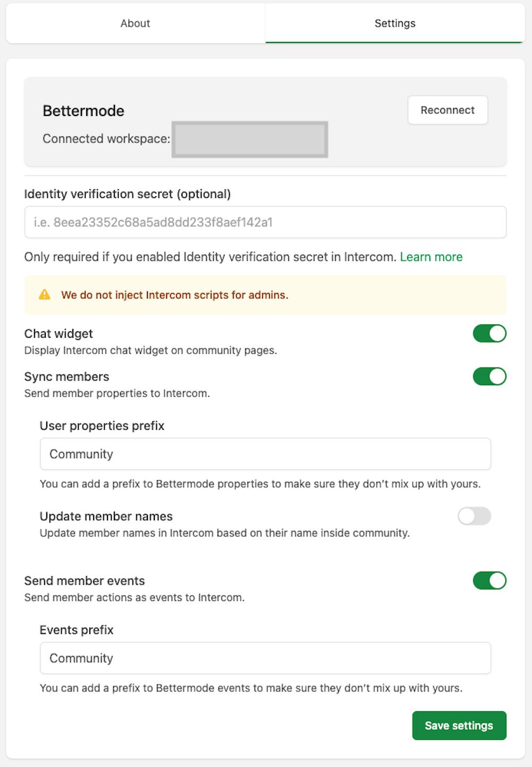Turn off the Sync members switch

point(489,377)
